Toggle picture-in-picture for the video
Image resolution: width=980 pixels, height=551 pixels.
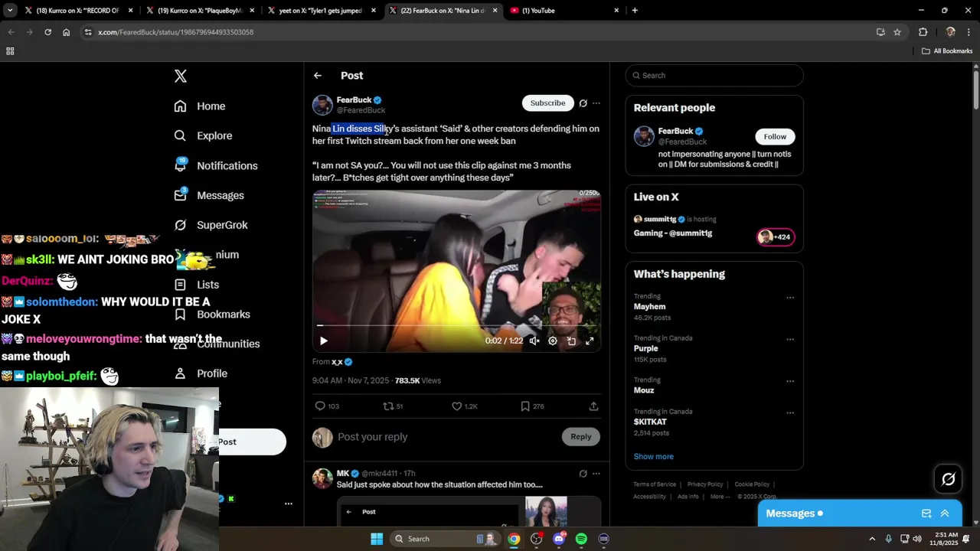[571, 341]
